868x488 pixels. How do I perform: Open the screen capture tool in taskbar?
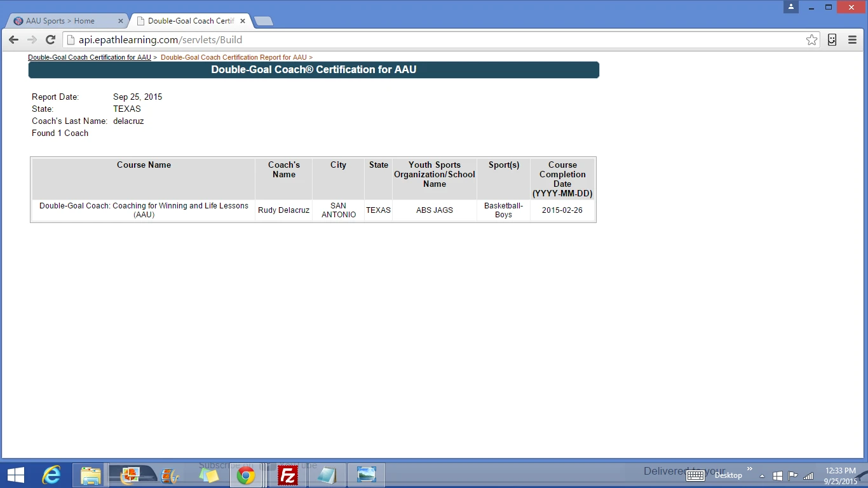(x=367, y=475)
